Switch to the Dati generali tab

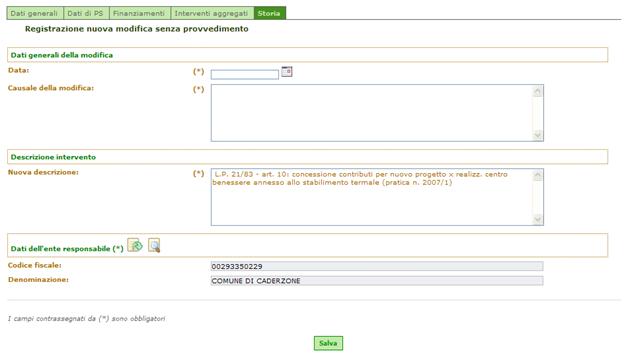click(35, 13)
